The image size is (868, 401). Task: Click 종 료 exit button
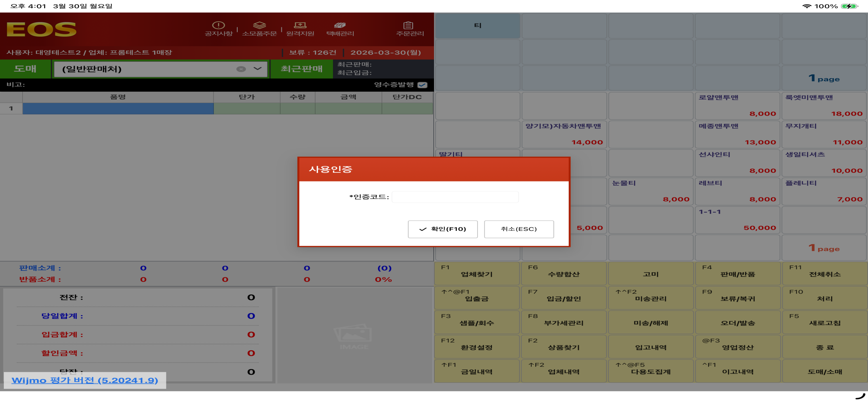pos(824,347)
